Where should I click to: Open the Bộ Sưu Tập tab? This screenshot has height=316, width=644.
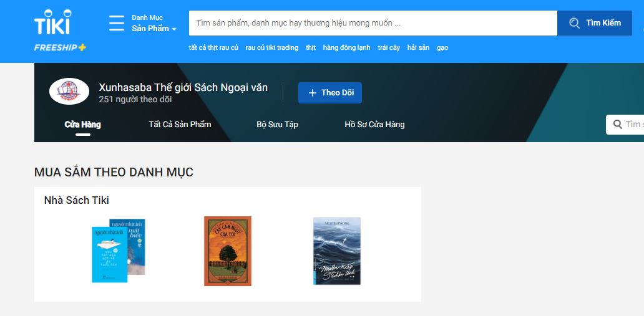(277, 125)
